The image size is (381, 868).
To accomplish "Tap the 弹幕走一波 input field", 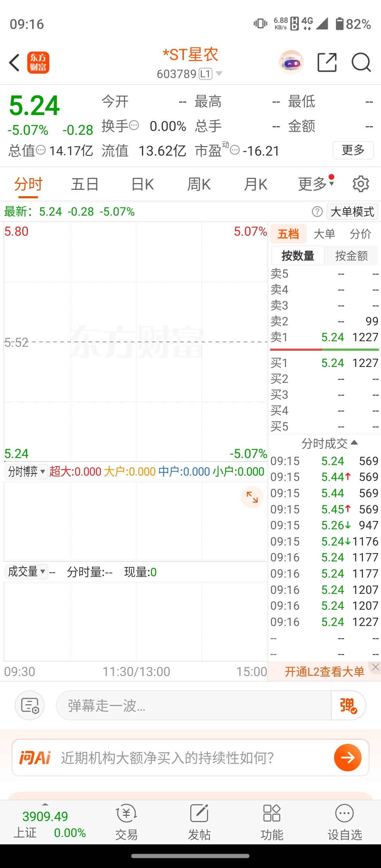I will pos(194,706).
